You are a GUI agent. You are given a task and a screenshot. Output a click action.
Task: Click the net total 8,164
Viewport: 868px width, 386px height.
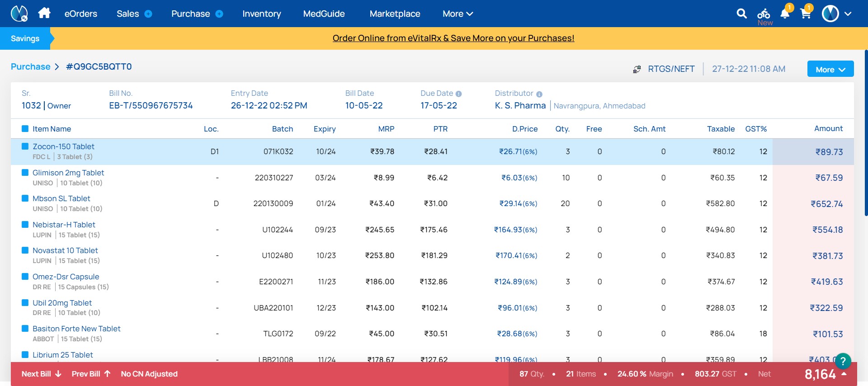click(x=820, y=374)
